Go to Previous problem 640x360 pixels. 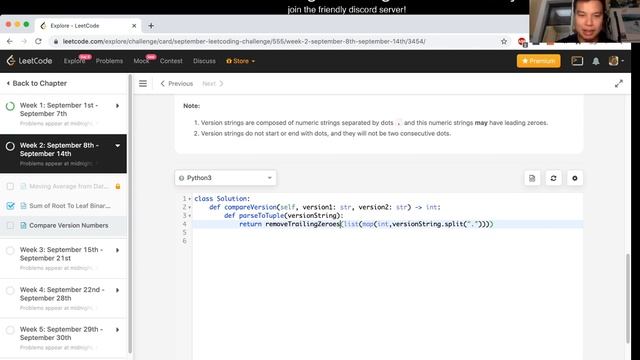coord(176,84)
